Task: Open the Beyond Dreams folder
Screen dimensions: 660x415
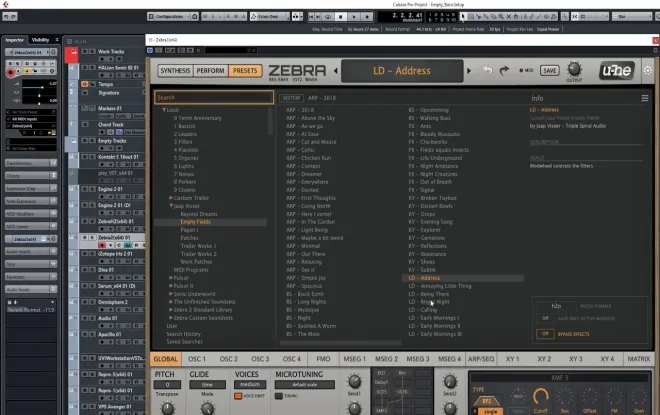Action: (199, 214)
